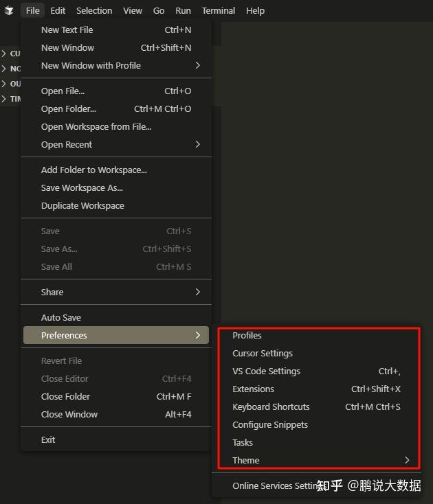Click Exit to quit the application
This screenshot has height=504, width=433.
tap(48, 440)
